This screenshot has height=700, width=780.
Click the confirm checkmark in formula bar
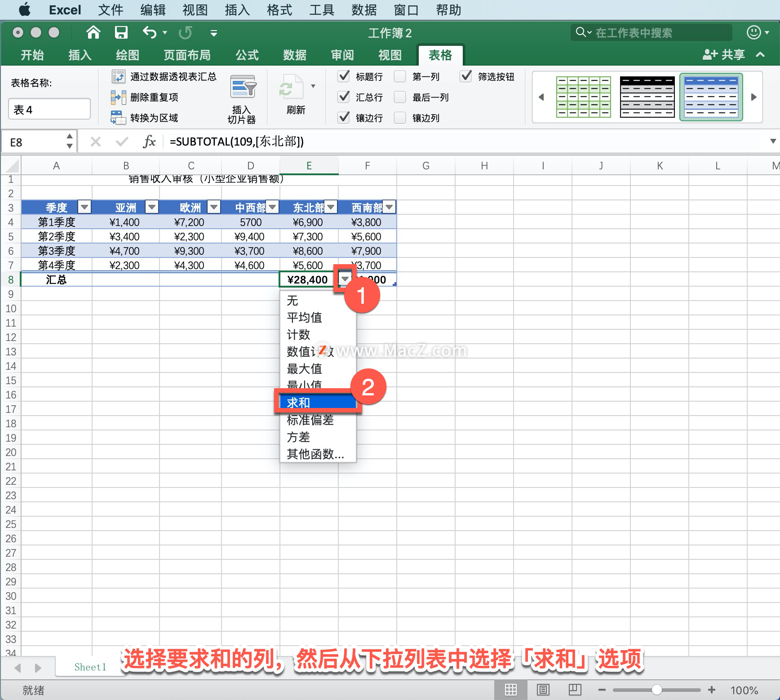coord(122,142)
